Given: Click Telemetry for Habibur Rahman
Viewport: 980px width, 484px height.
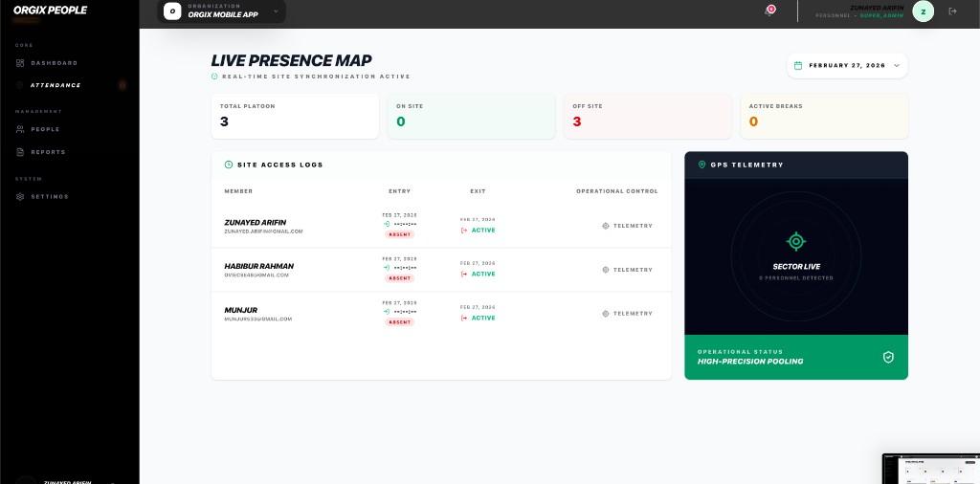Looking at the screenshot, I should [x=627, y=270].
